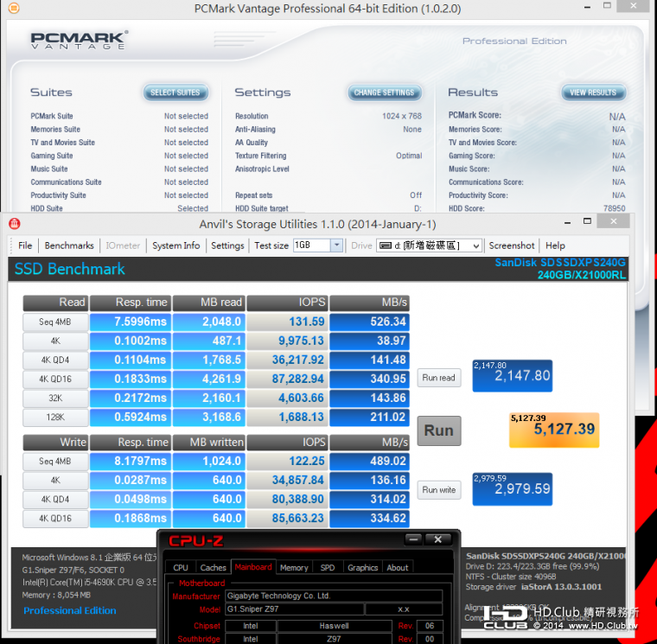Viewport: 657px width, 644px height.
Task: Click the Screenshot menu item
Action: 512,245
